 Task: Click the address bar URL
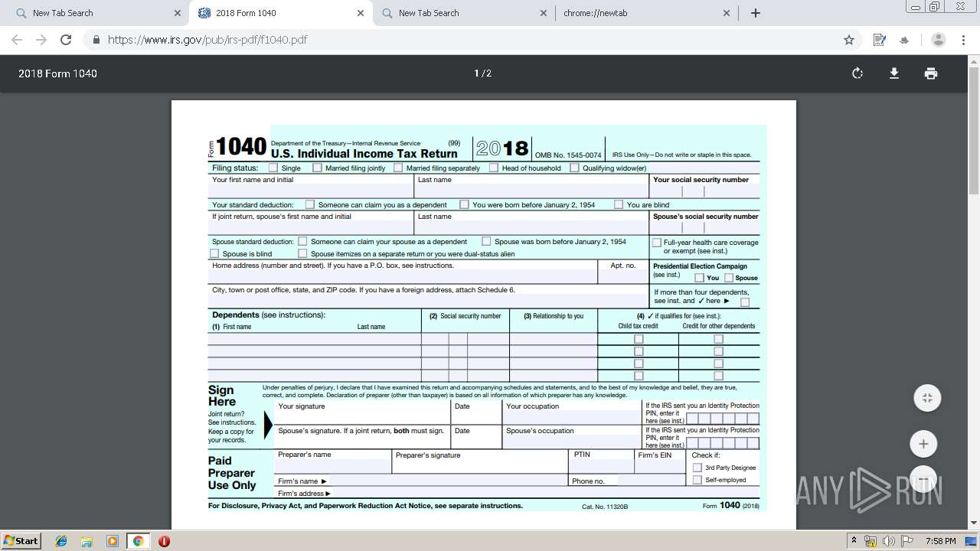[207, 40]
